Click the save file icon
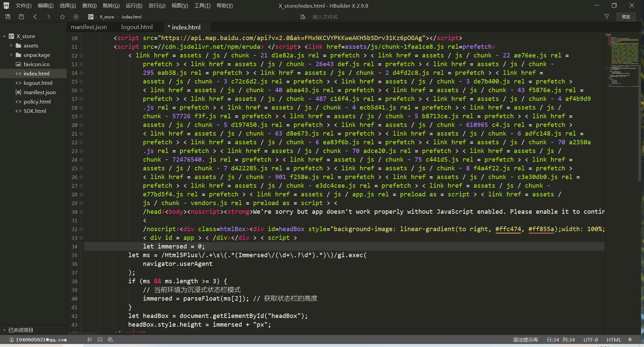 [x=21, y=17]
